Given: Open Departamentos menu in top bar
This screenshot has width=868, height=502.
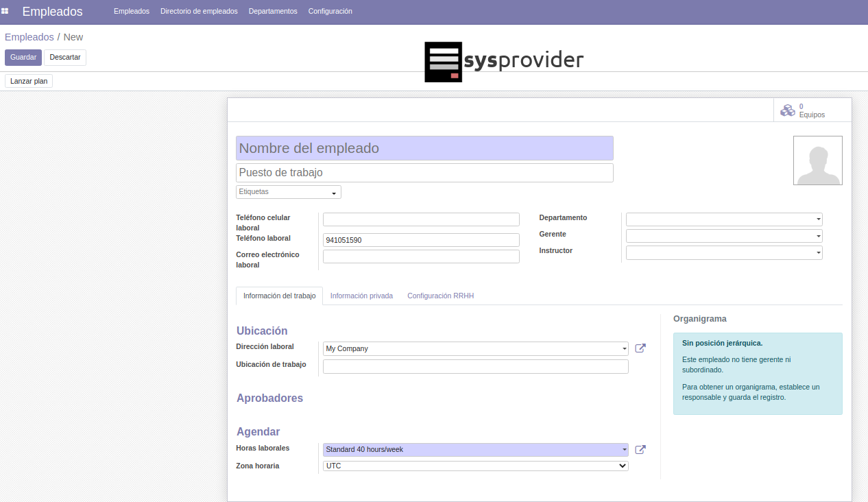Looking at the screenshot, I should (x=273, y=12).
